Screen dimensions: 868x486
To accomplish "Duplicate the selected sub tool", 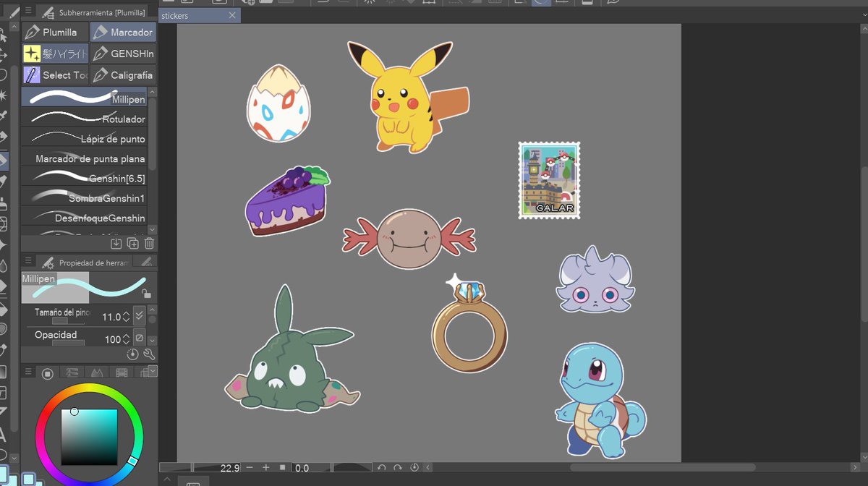I will [x=133, y=244].
